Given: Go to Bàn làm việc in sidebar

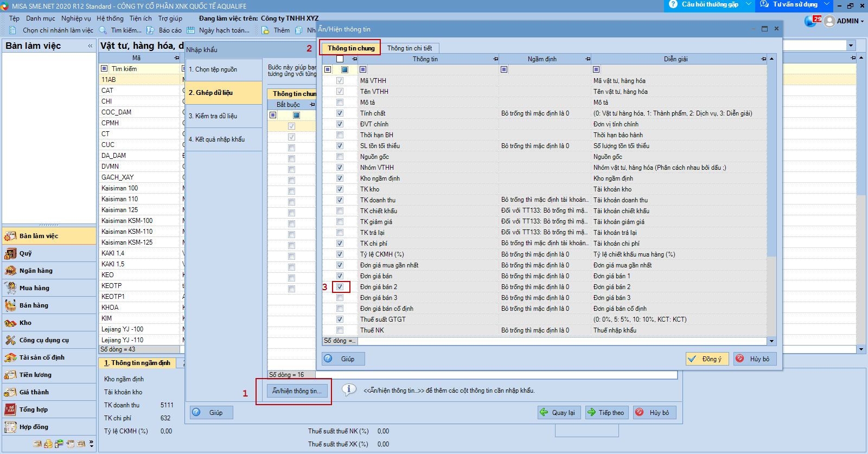Looking at the screenshot, I should tap(49, 236).
